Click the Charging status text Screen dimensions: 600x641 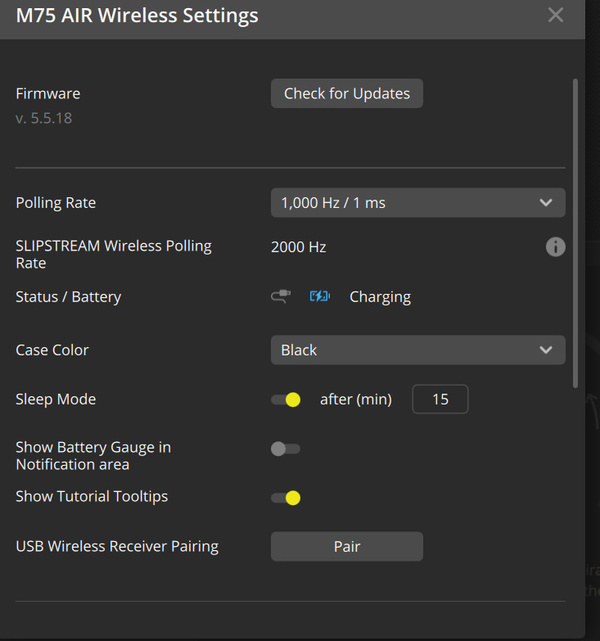(x=380, y=297)
